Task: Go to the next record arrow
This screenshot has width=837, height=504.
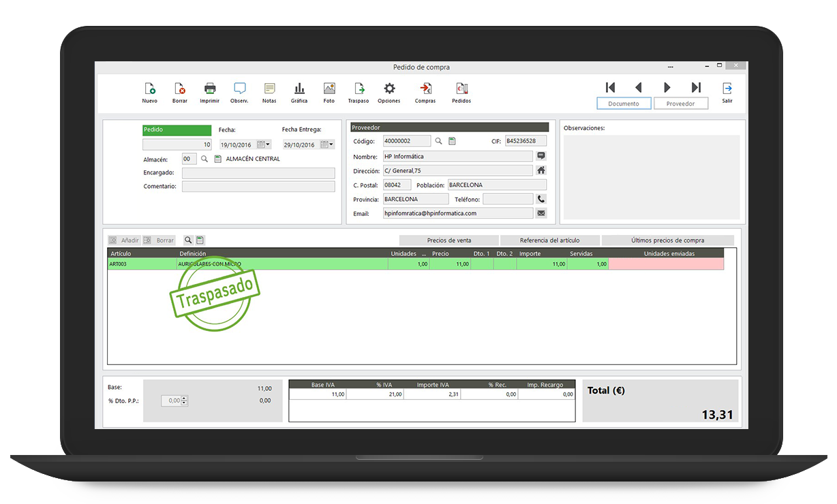Action: (x=667, y=87)
